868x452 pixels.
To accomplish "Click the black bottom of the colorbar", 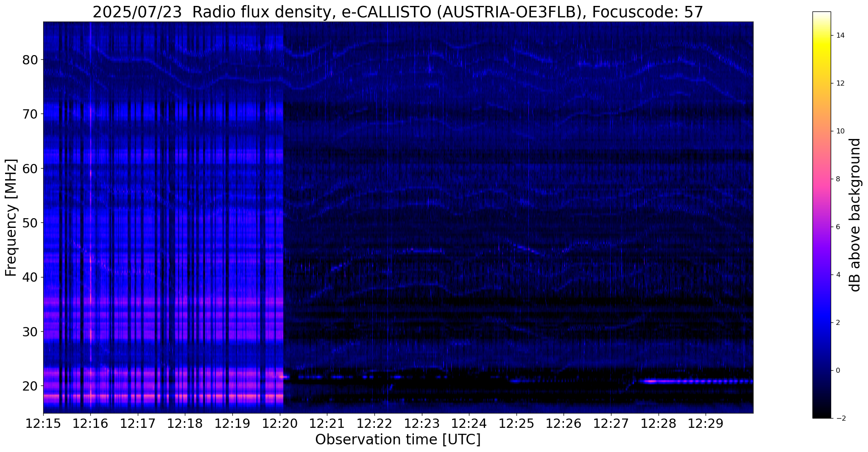I will pyautogui.click(x=821, y=413).
